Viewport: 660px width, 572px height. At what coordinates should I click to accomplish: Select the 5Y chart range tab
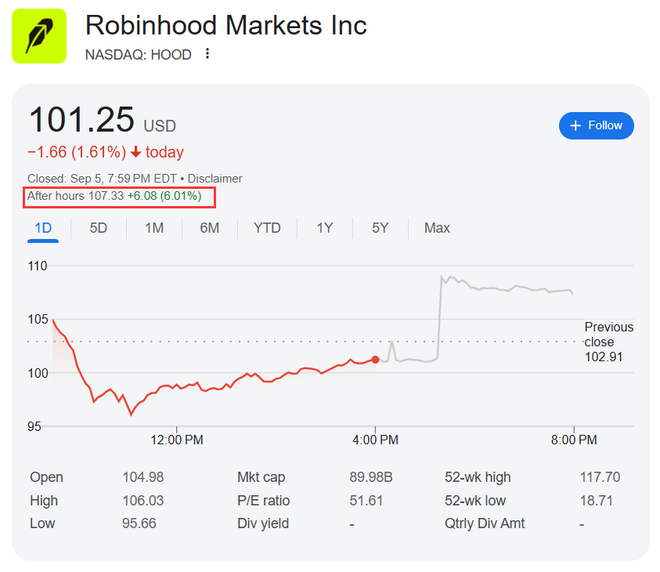click(x=380, y=228)
